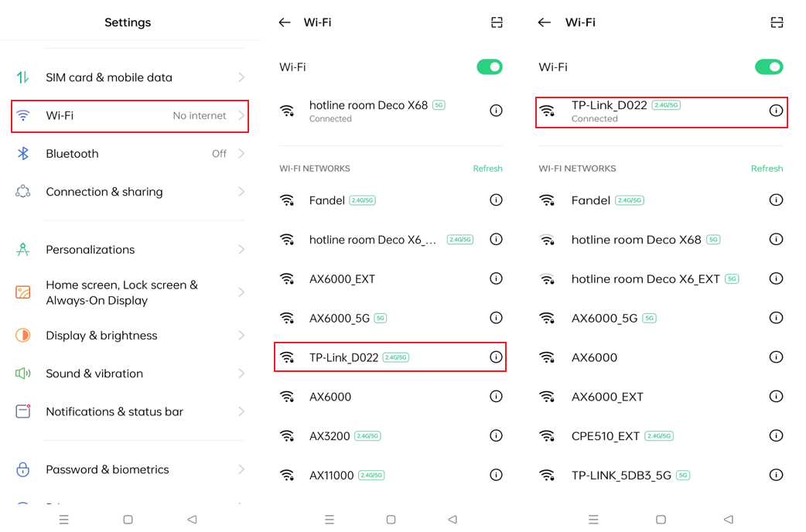Go back using the Wi-Fi back arrow
This screenshot has width=806, height=532.
(285, 22)
